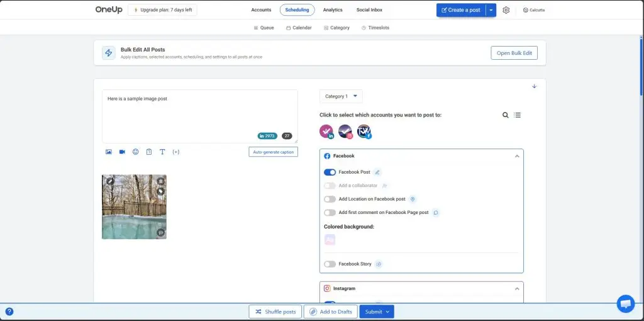The height and width of the screenshot is (321, 644).
Task: Open the live chat bubble
Action: click(626, 304)
